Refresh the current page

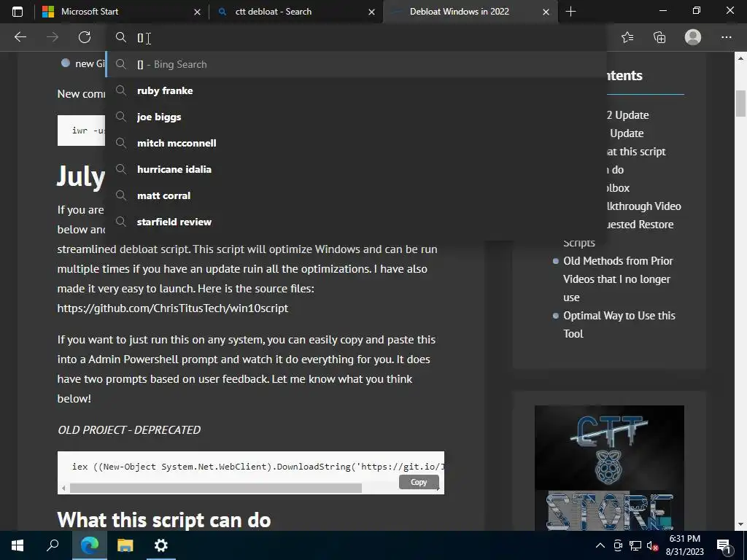[85, 37]
